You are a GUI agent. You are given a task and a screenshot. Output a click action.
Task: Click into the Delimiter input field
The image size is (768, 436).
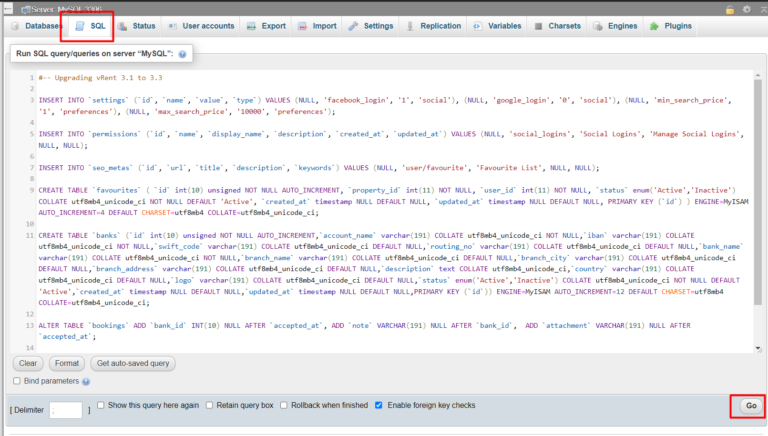coord(66,409)
